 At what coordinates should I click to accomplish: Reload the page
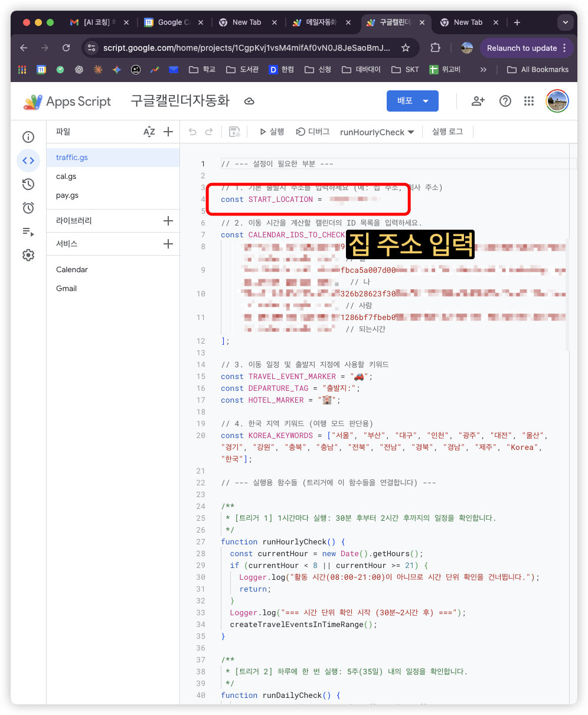coord(66,48)
